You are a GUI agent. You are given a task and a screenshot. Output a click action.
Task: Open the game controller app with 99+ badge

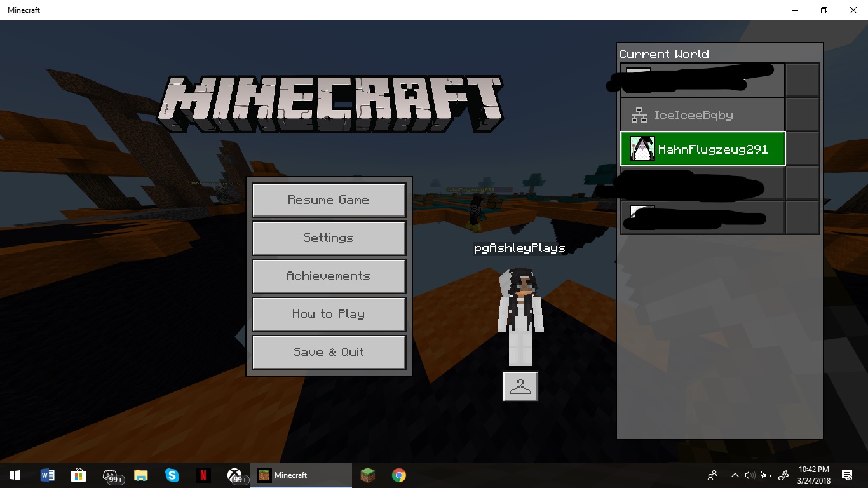click(x=112, y=475)
